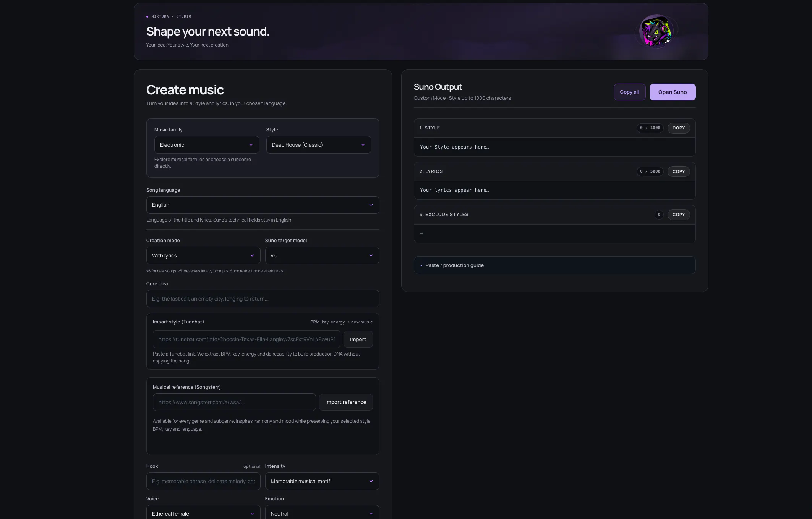Focus the Hook input field
Image resolution: width=812 pixels, height=519 pixels.
click(x=203, y=481)
